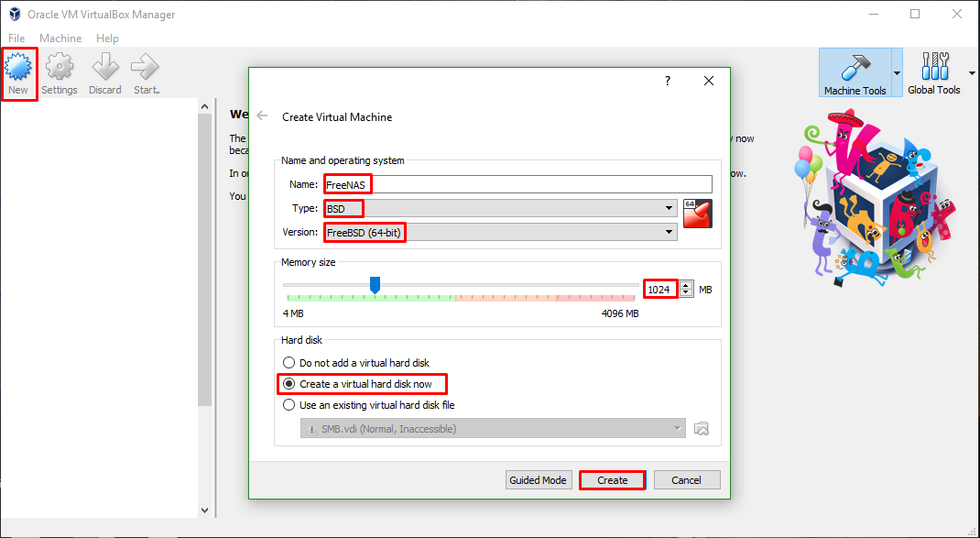
Task: Click the Guided Mode button
Action: (539, 480)
